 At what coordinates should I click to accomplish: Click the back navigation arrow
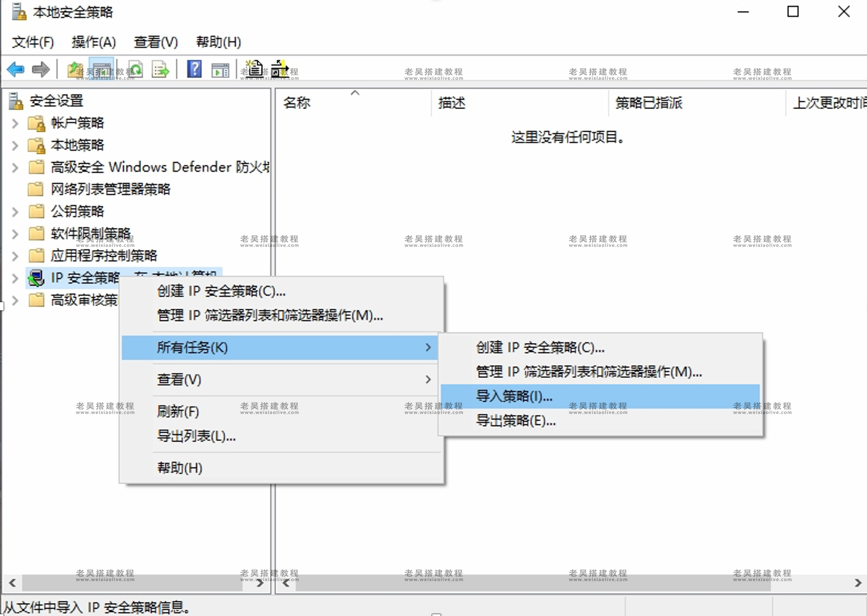pyautogui.click(x=15, y=69)
